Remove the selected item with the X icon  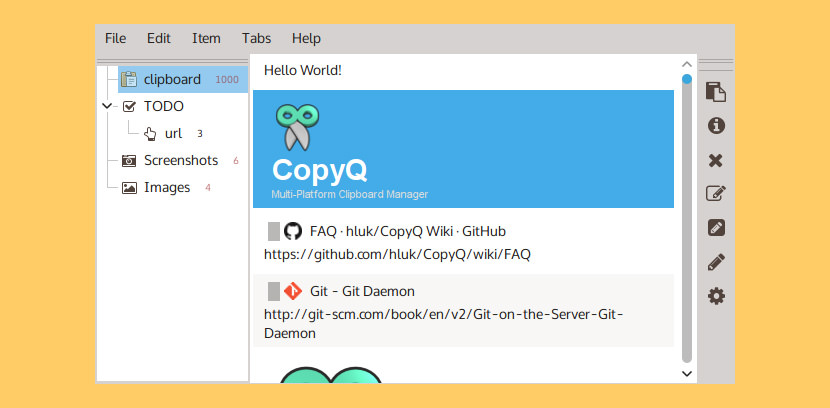715,160
